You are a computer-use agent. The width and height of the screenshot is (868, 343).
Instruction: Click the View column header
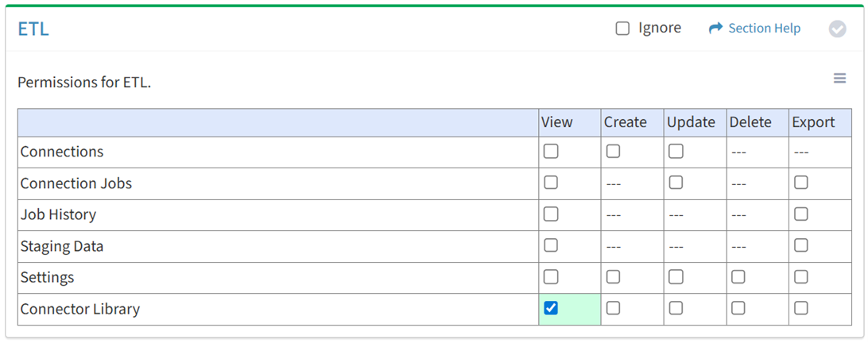pos(556,122)
